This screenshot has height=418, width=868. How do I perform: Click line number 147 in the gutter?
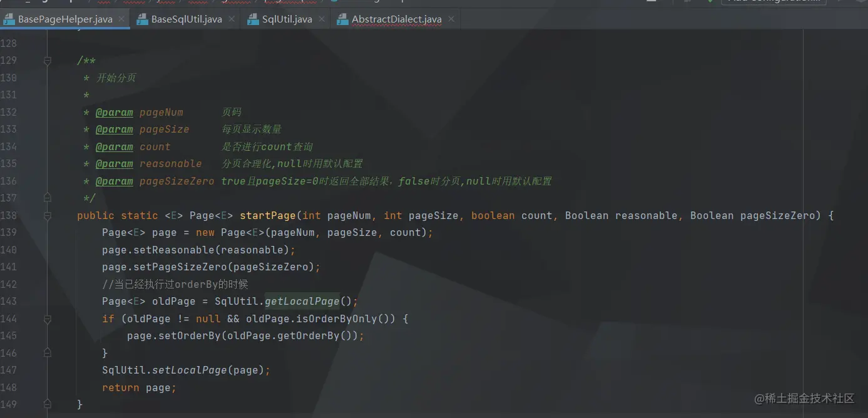(x=9, y=370)
